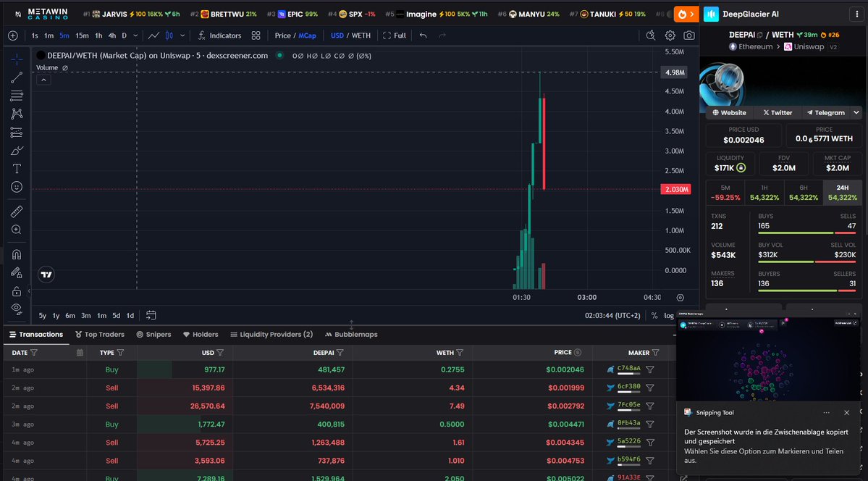868x481 pixels.
Task: Filter by maker C748aA funnel icon
Action: click(650, 369)
